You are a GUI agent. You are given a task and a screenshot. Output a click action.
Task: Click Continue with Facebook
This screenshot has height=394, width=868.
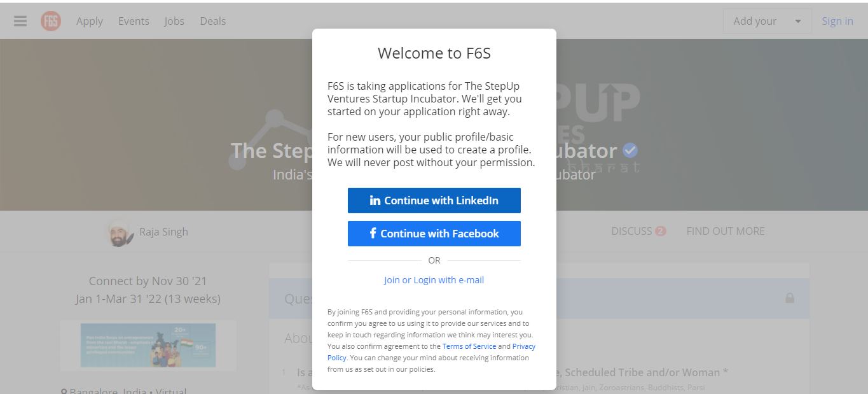[434, 233]
